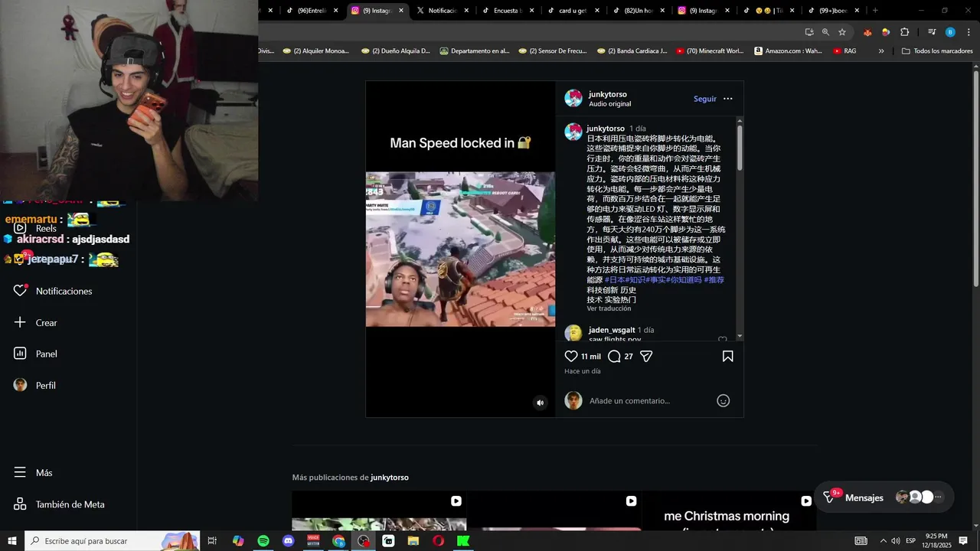Open Discord from the taskbar
The width and height of the screenshot is (980, 551).
click(289, 541)
